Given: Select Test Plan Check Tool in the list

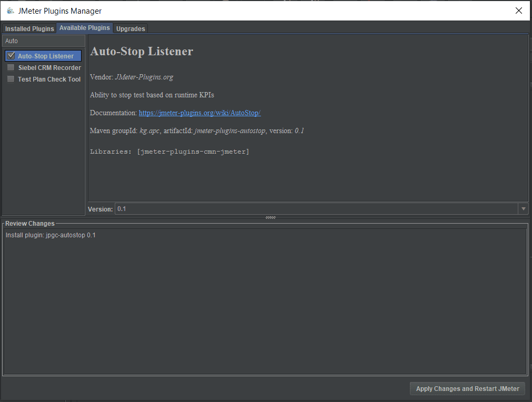Looking at the screenshot, I should point(49,79).
